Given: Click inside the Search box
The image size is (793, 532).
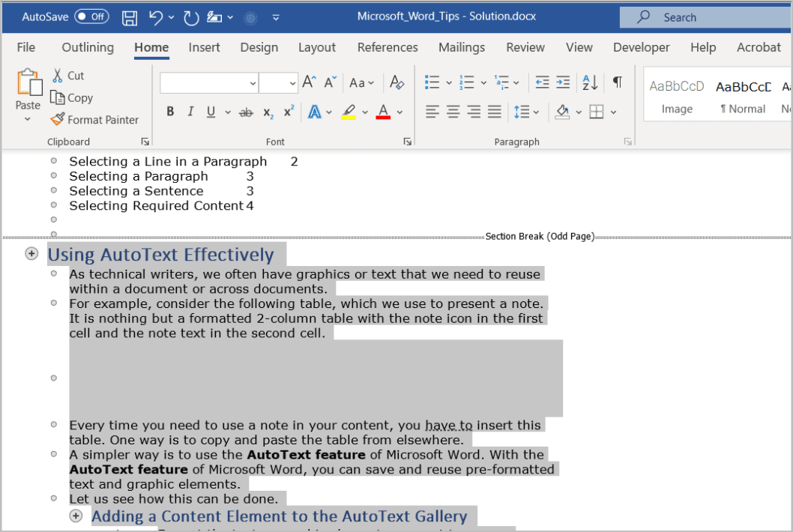Looking at the screenshot, I should 705,16.
